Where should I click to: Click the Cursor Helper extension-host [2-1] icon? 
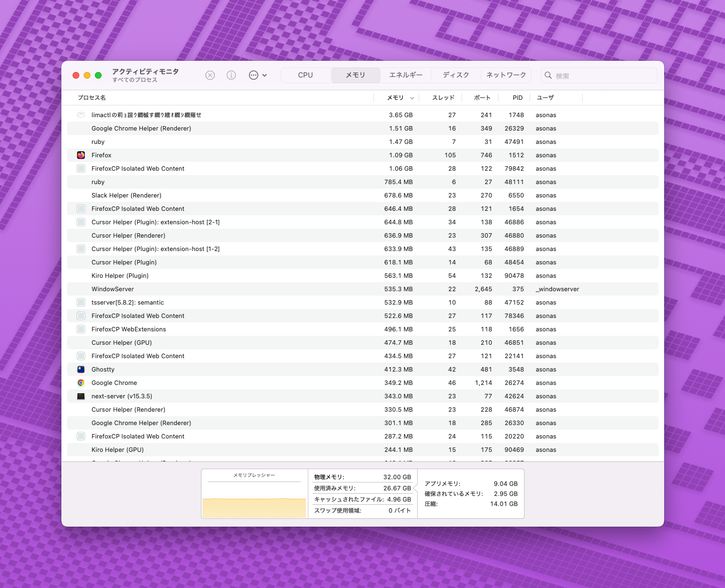[81, 222]
